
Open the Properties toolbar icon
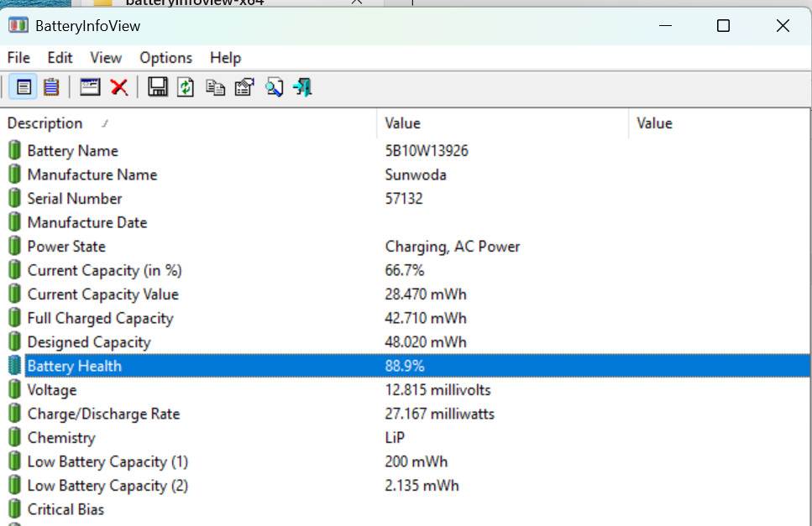coord(244,87)
